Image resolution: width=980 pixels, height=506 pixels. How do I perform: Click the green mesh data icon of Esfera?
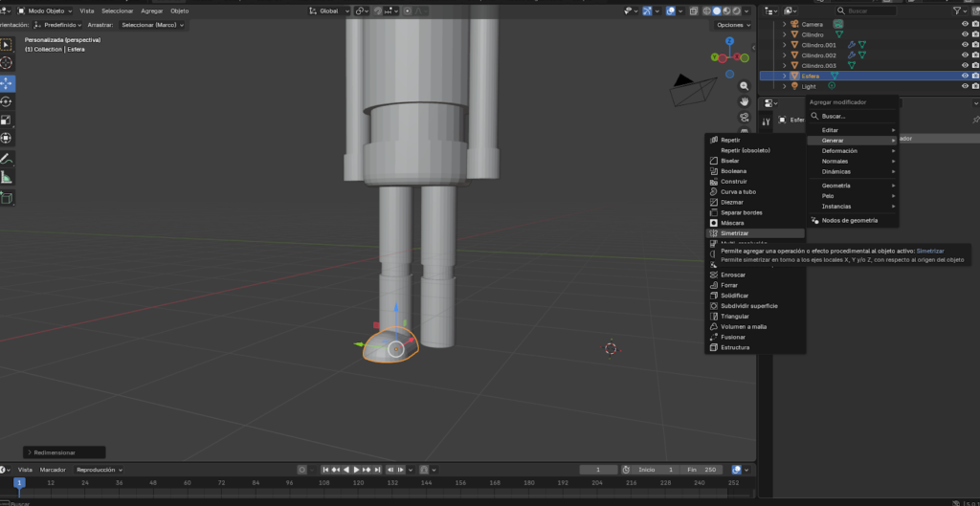pyautogui.click(x=835, y=76)
